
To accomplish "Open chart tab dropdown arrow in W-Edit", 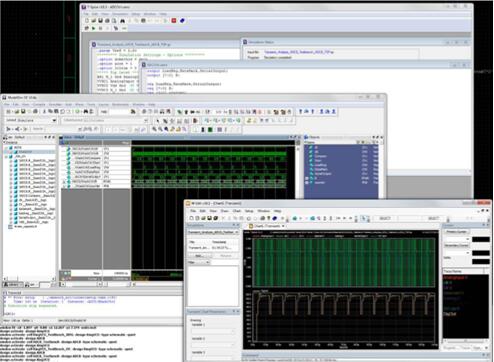I will tap(283, 226).
